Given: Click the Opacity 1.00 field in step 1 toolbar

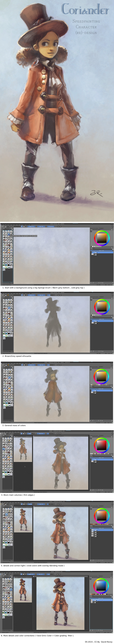Looking at the screenshot, I should [x=31, y=226].
